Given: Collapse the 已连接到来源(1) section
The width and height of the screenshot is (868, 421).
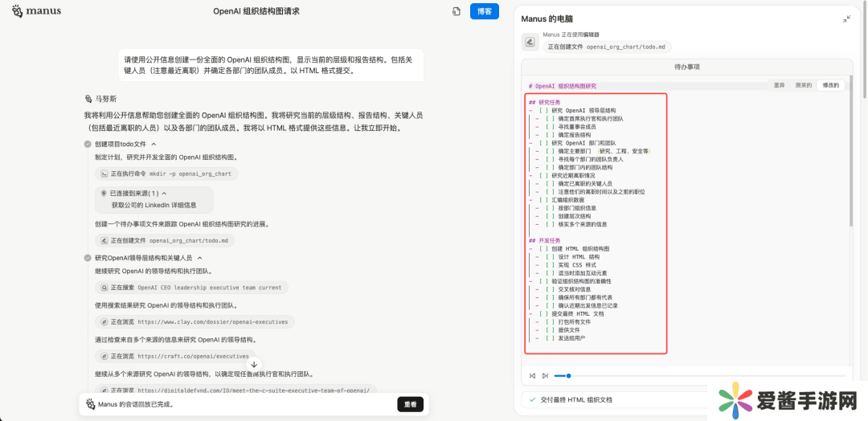Looking at the screenshot, I should coord(164,194).
